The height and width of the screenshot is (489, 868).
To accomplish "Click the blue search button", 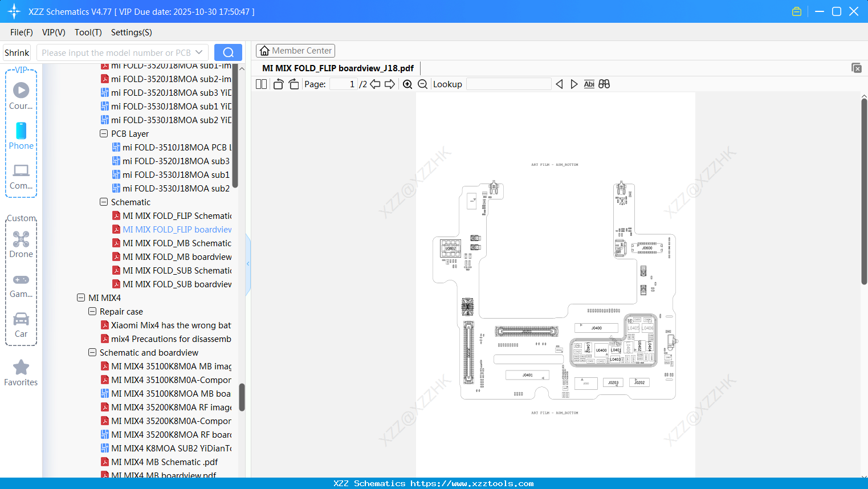I will click(228, 52).
